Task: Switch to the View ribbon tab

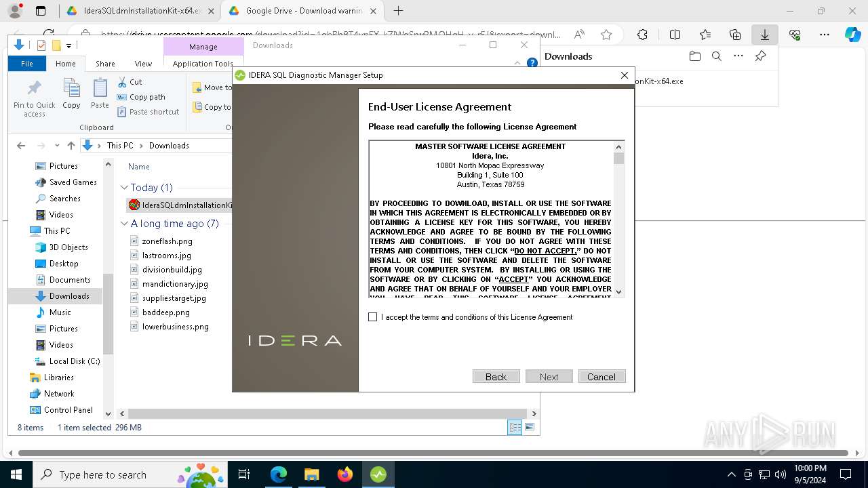Action: tap(143, 64)
